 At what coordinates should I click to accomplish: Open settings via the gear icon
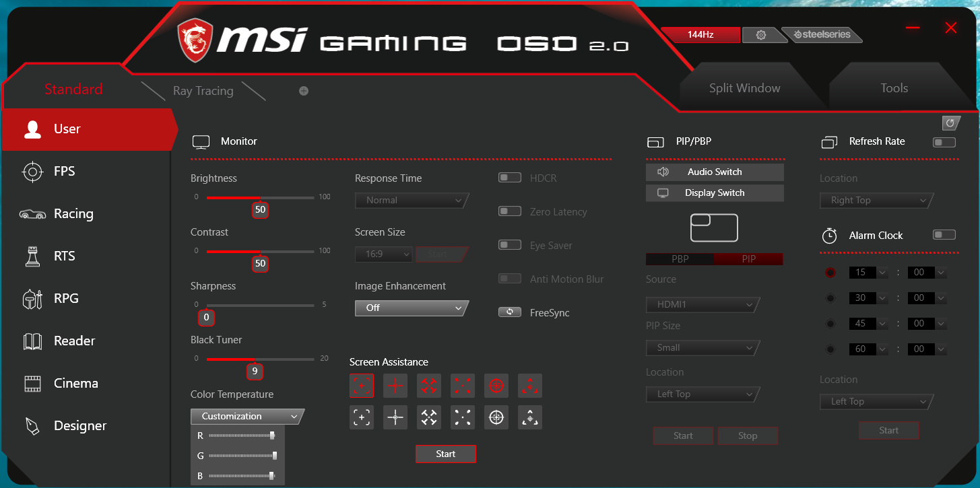pyautogui.click(x=761, y=35)
